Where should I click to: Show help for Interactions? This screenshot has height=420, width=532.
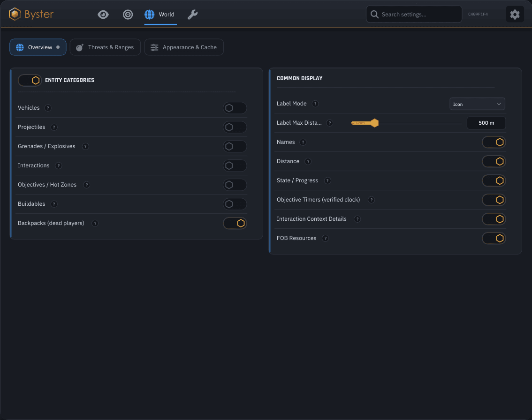tap(58, 165)
